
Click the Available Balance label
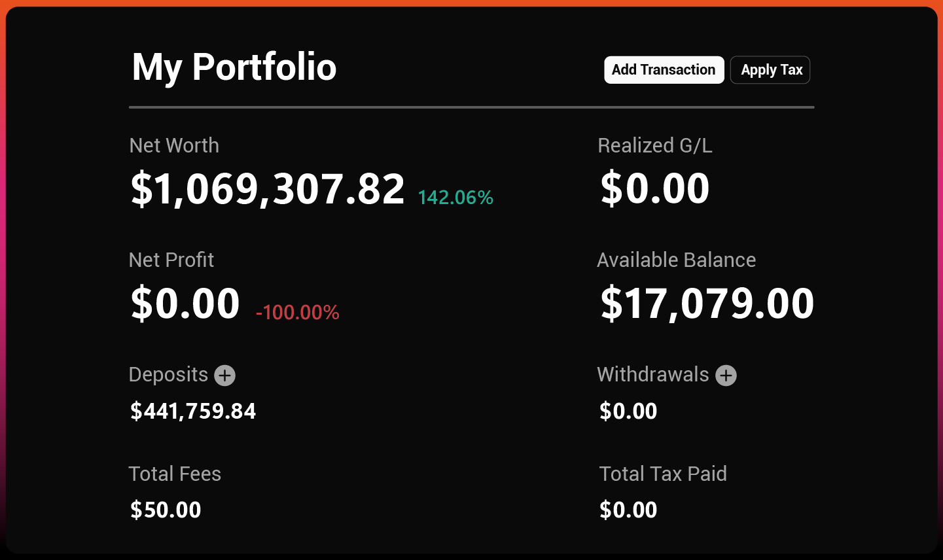pyautogui.click(x=677, y=260)
